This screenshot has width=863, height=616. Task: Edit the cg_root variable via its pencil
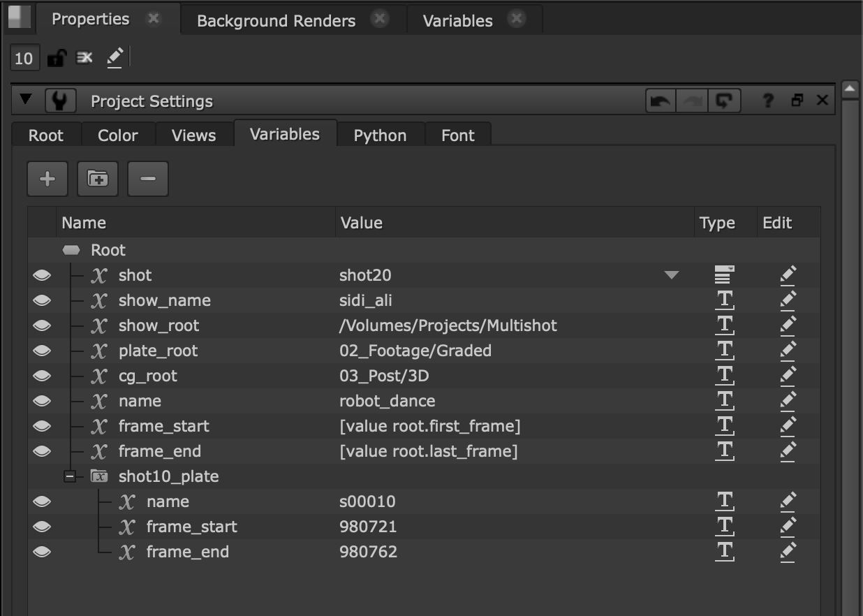coord(788,375)
